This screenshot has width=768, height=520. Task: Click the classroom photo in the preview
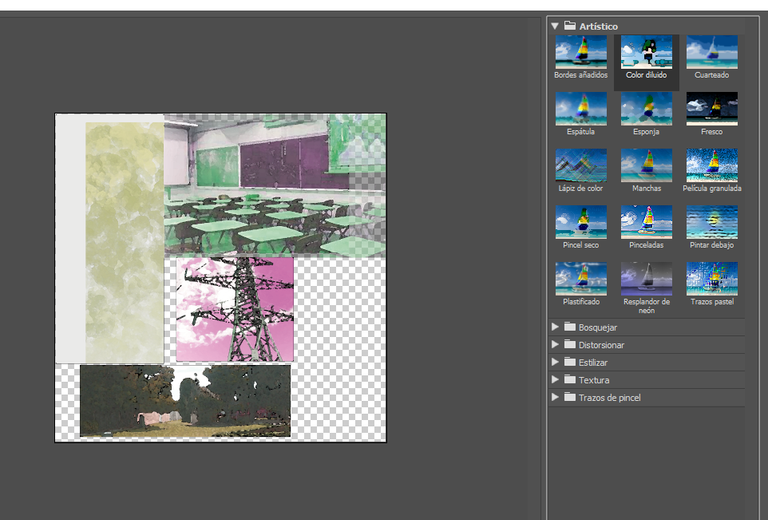[275, 186]
